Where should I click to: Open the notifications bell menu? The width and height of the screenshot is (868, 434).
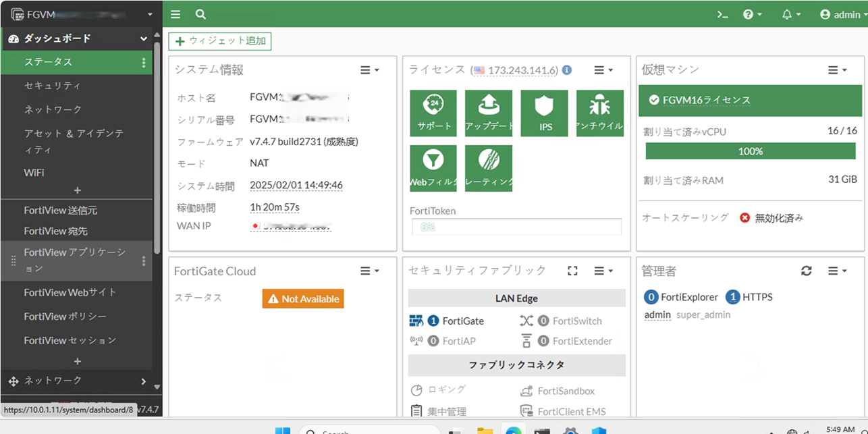tap(791, 14)
